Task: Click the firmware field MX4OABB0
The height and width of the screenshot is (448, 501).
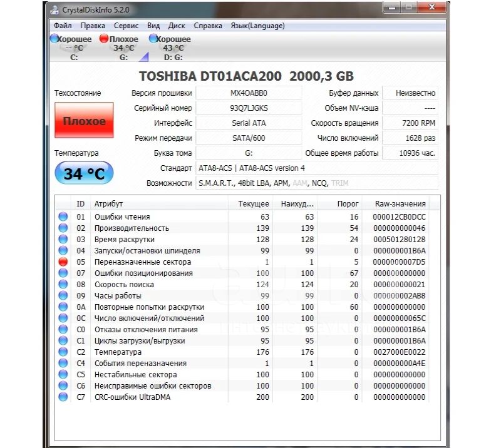Action: (x=249, y=93)
